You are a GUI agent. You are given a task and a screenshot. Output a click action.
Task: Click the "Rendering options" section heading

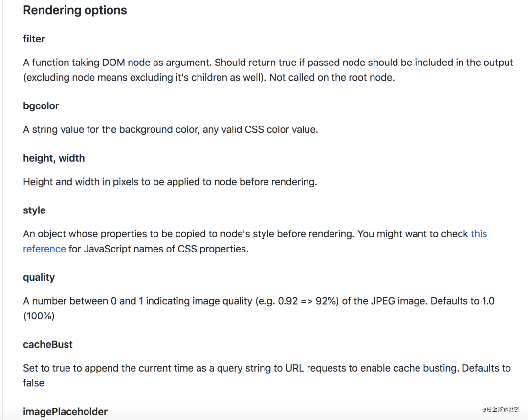coord(75,11)
